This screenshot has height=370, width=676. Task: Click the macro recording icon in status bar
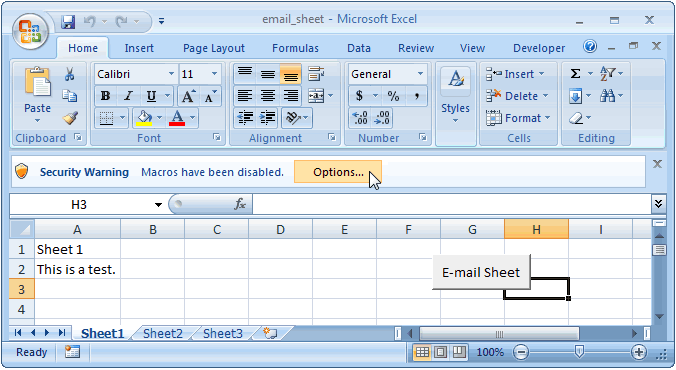point(72,352)
